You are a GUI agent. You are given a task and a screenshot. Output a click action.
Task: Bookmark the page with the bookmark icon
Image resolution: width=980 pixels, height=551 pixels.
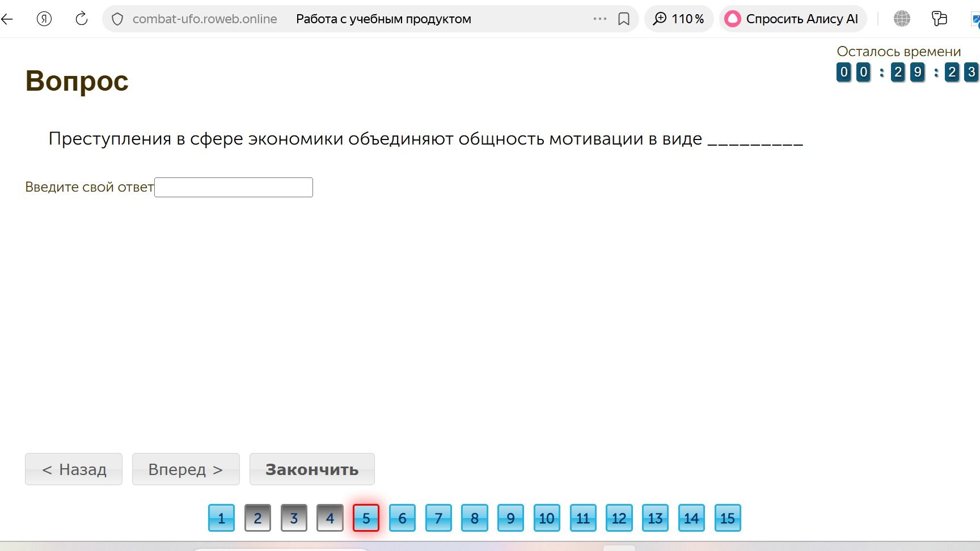[x=624, y=19]
